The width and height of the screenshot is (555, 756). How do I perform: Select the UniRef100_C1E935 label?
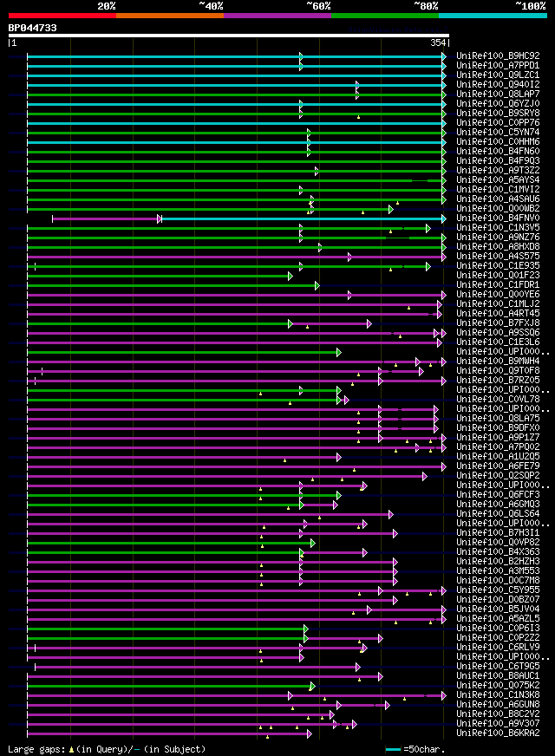point(498,265)
